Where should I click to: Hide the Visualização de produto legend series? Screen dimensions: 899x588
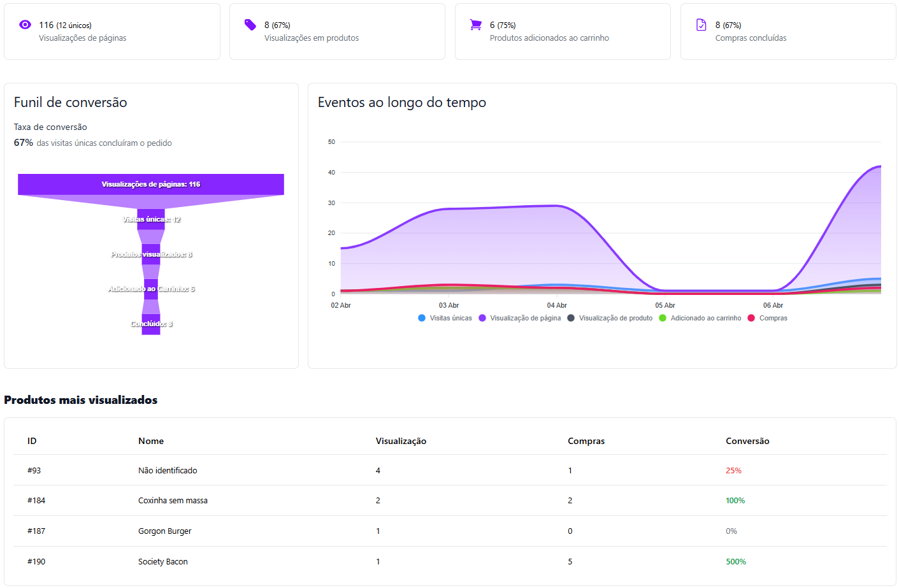(610, 318)
